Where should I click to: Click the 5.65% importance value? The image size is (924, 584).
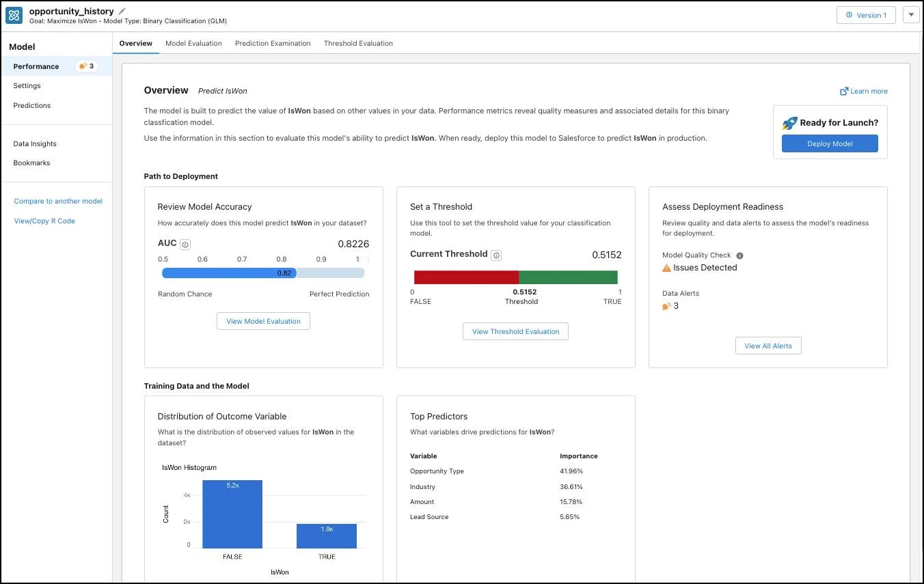point(569,517)
